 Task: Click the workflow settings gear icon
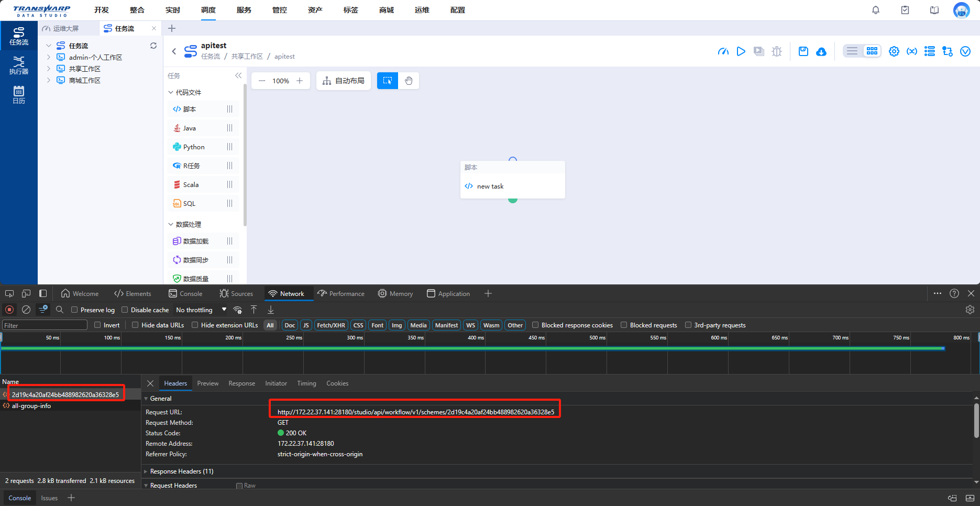pos(894,51)
